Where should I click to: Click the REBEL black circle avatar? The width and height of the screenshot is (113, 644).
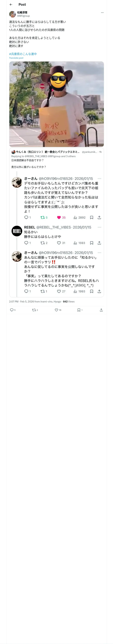tap(17, 231)
